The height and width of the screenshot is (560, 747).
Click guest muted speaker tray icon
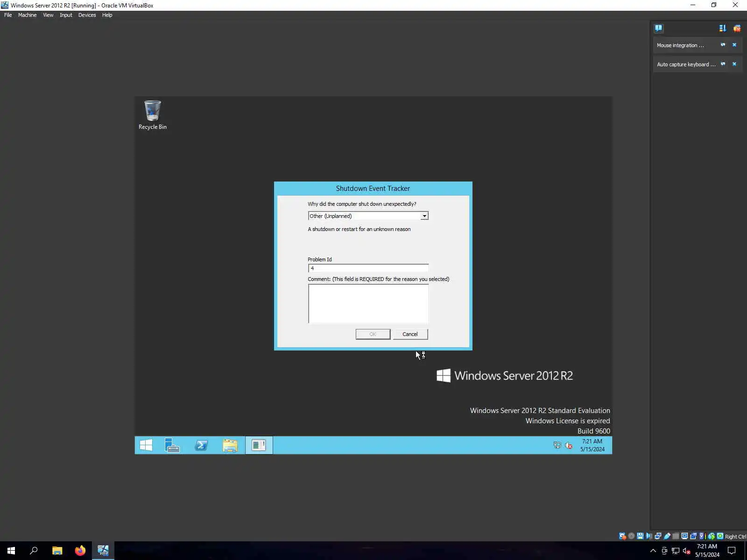coord(569,445)
